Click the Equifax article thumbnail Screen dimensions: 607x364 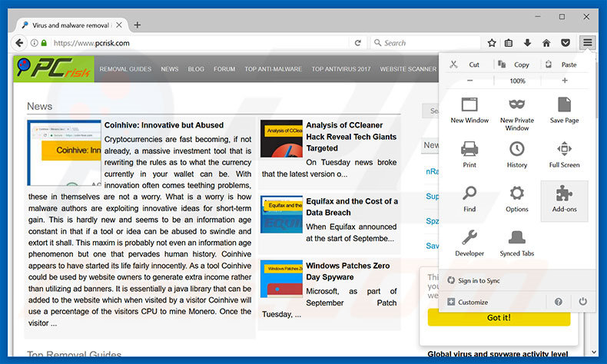281,214
